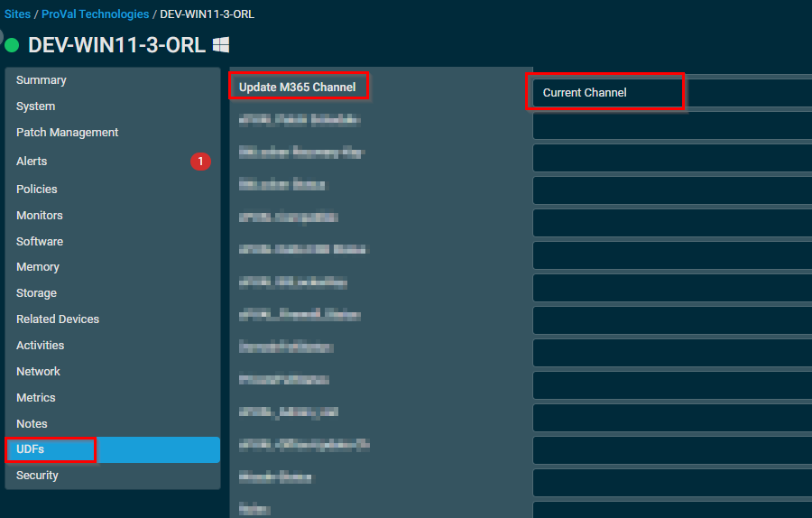Viewport: 812px width, 518px height.
Task: Click the red alerts count badge
Action: point(200,162)
